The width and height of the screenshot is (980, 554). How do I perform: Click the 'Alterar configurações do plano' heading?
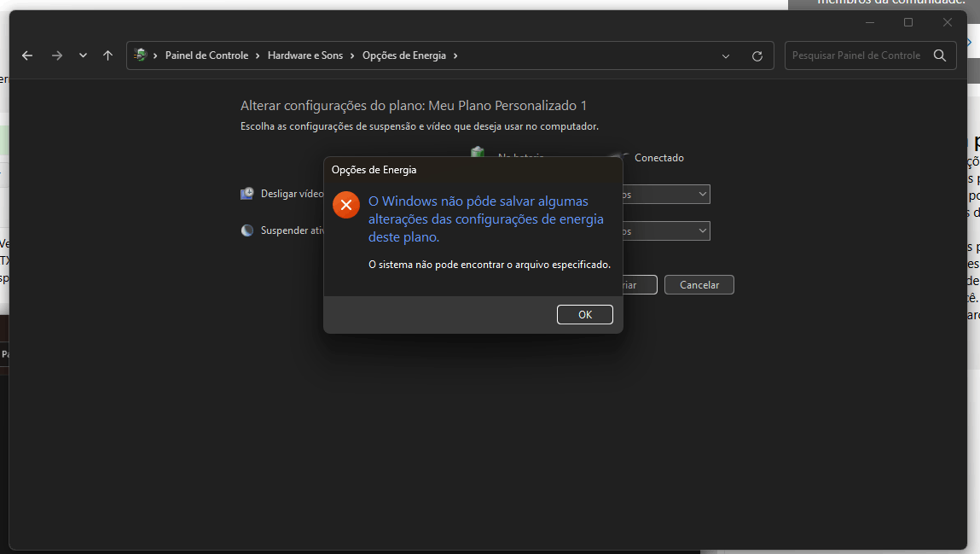coord(414,106)
